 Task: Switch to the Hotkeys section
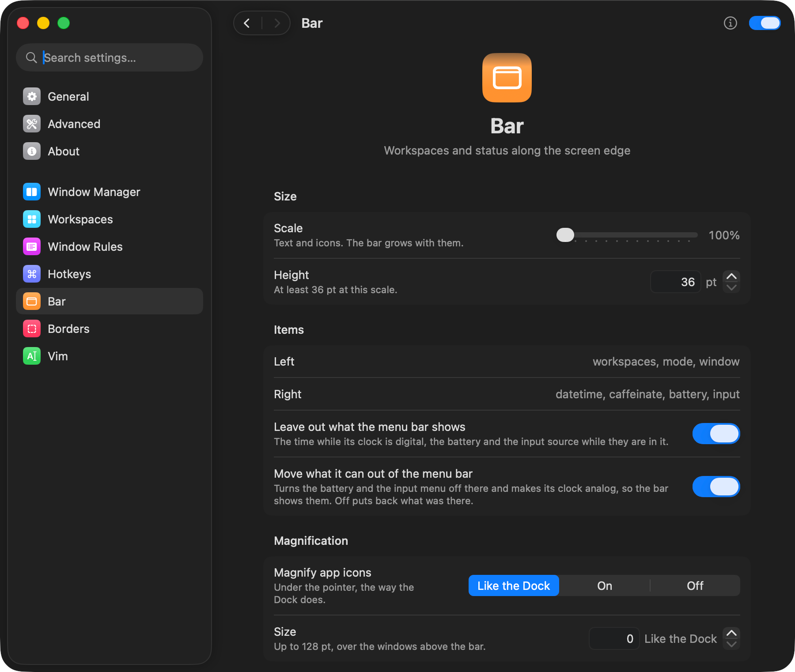tap(110, 274)
